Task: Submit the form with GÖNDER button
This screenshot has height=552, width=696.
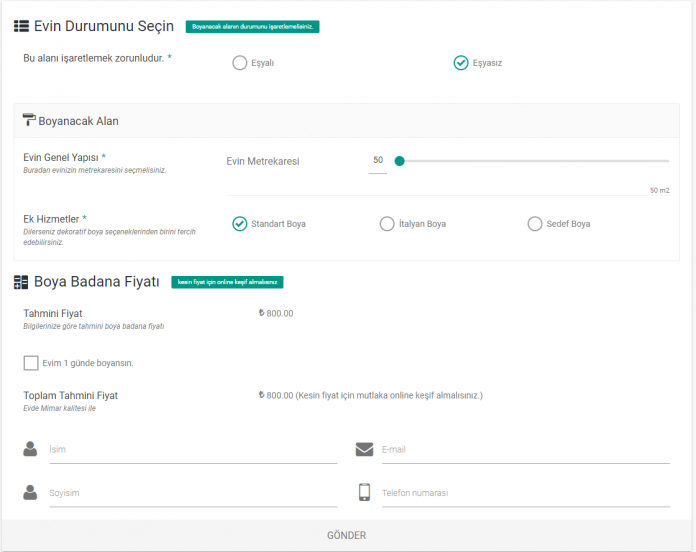Action: click(347, 536)
